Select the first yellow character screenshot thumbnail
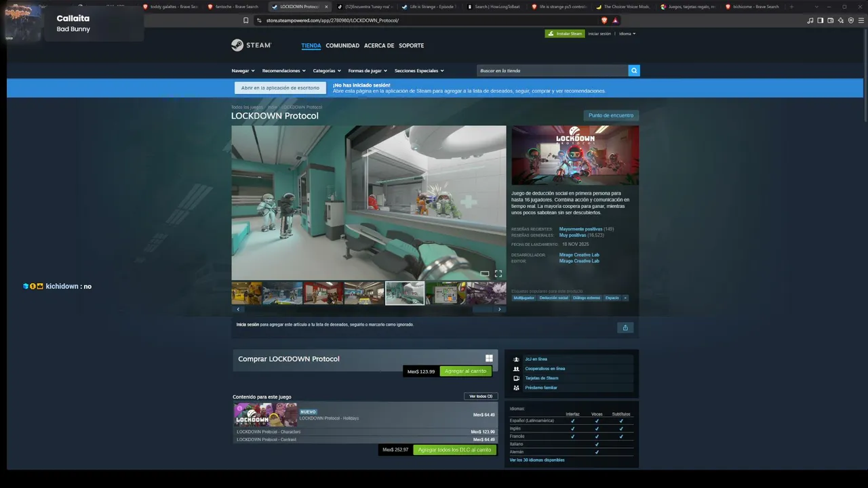 point(246,293)
